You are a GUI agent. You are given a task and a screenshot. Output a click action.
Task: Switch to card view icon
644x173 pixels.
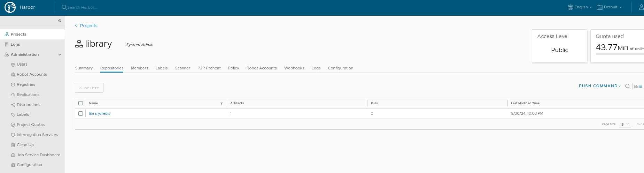click(636, 86)
